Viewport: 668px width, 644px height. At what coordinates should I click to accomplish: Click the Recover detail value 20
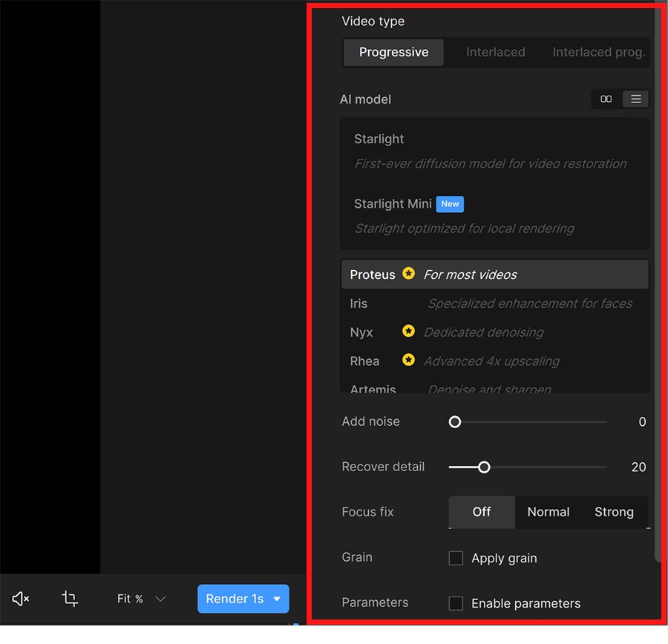638,467
